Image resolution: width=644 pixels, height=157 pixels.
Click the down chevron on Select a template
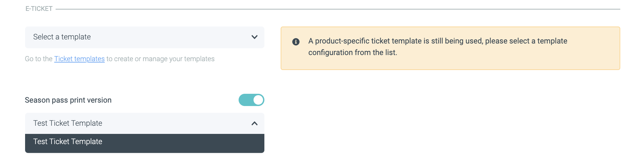click(255, 37)
